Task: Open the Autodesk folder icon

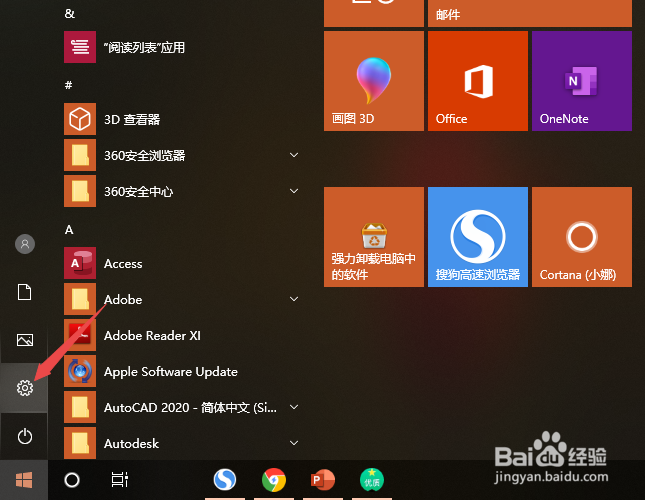Action: coord(80,443)
